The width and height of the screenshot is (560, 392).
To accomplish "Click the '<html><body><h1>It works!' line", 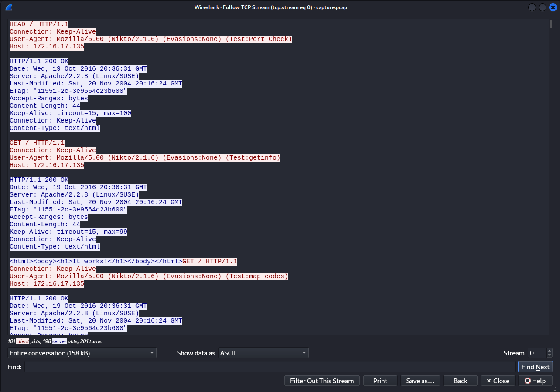I will tap(96, 261).
